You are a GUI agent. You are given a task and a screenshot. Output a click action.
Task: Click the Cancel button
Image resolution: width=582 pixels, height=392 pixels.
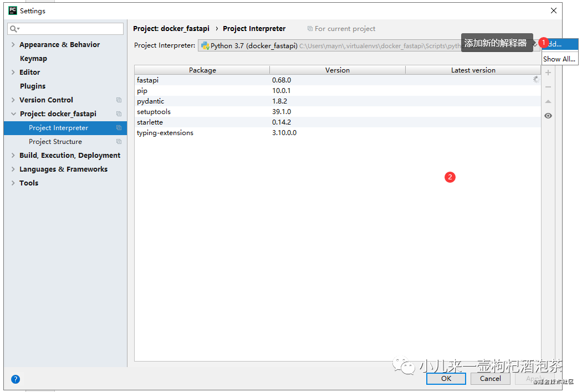(x=490, y=378)
